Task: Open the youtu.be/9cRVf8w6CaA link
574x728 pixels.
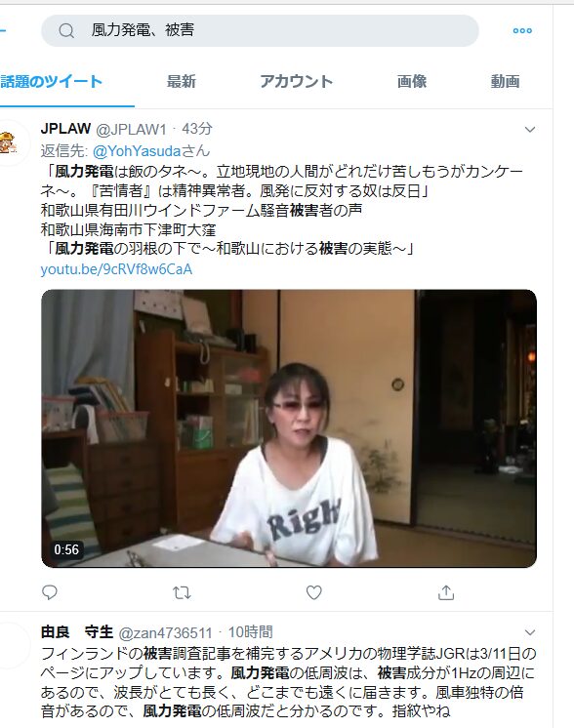Action: click(116, 269)
